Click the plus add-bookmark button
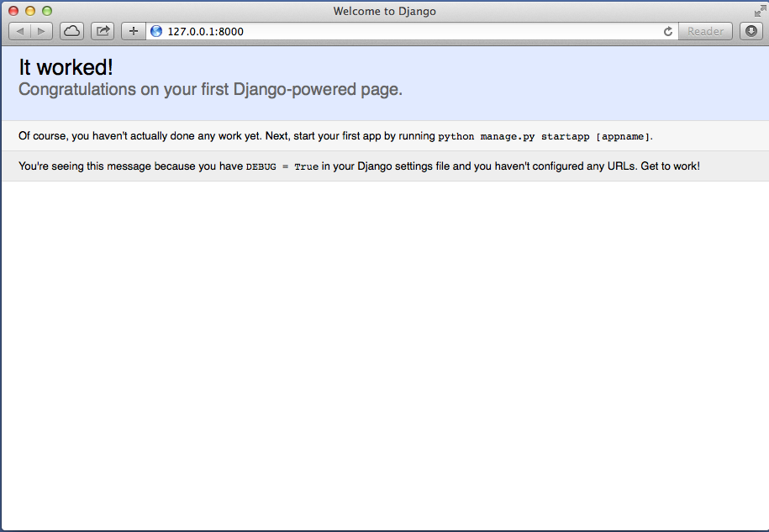The height and width of the screenshot is (532, 769). pyautogui.click(x=133, y=31)
